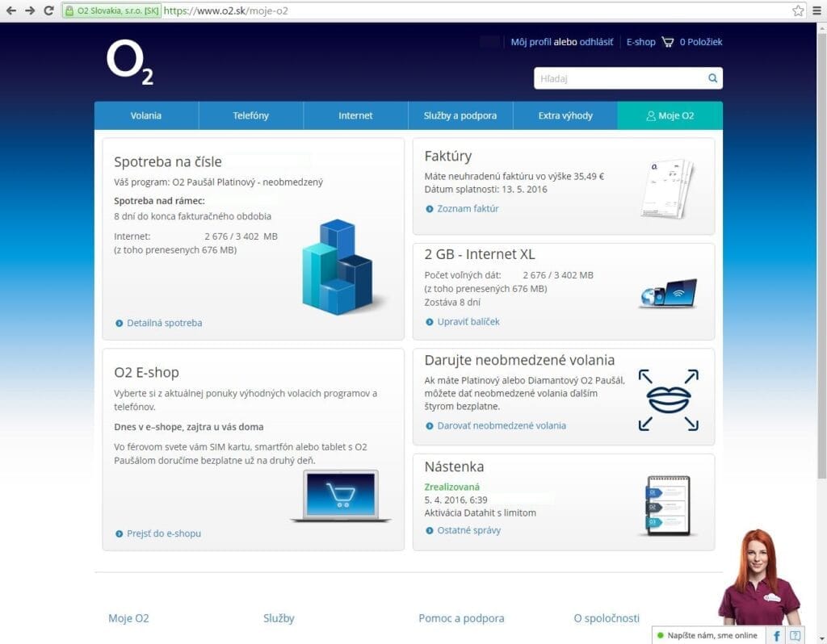The image size is (827, 644).
Task: Click the laptop shopping cart image
Action: point(340,496)
